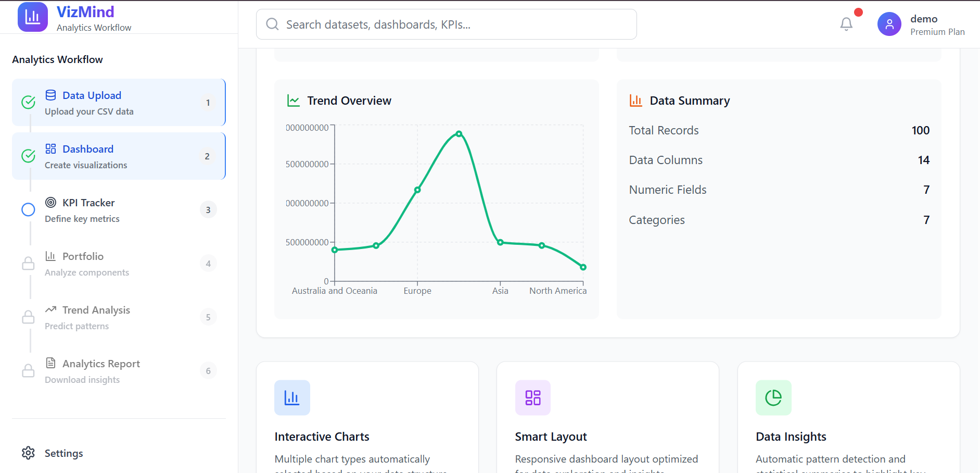Click the Settings gear icon
Viewport: 980px width, 473px height.
pyautogui.click(x=28, y=453)
